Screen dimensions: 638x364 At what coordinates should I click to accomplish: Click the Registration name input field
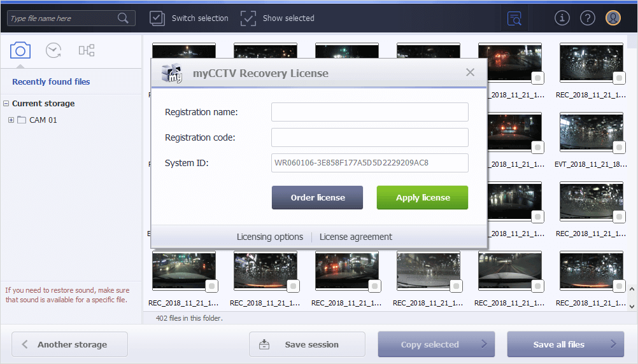click(x=370, y=112)
